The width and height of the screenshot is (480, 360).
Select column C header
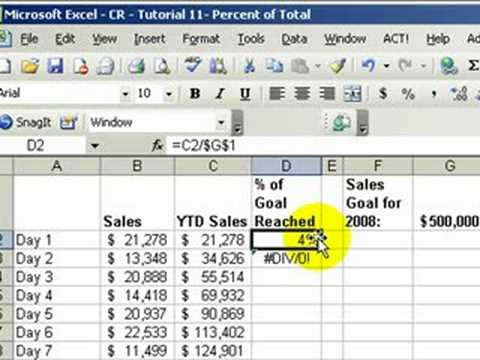click(x=213, y=166)
